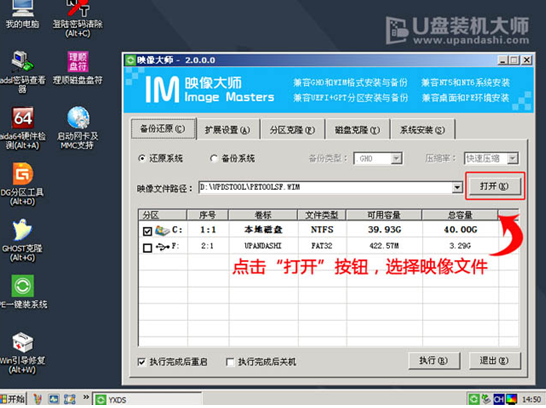
Task: Click the image file path input field
Action: coord(325,188)
